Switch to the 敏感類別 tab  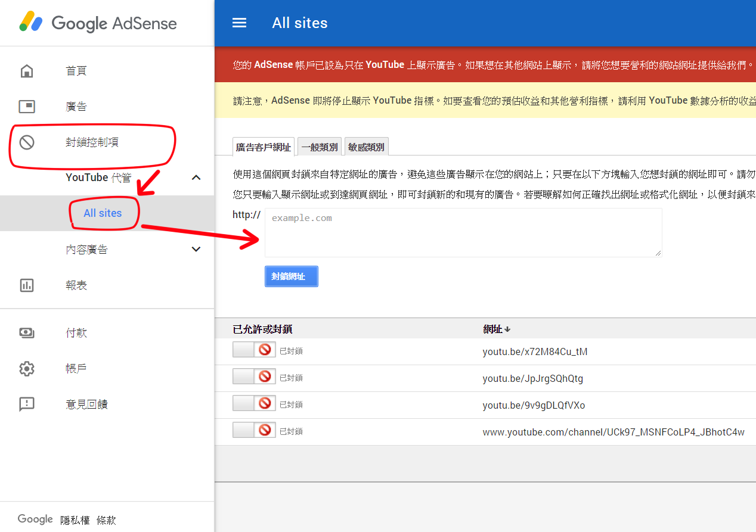[367, 147]
